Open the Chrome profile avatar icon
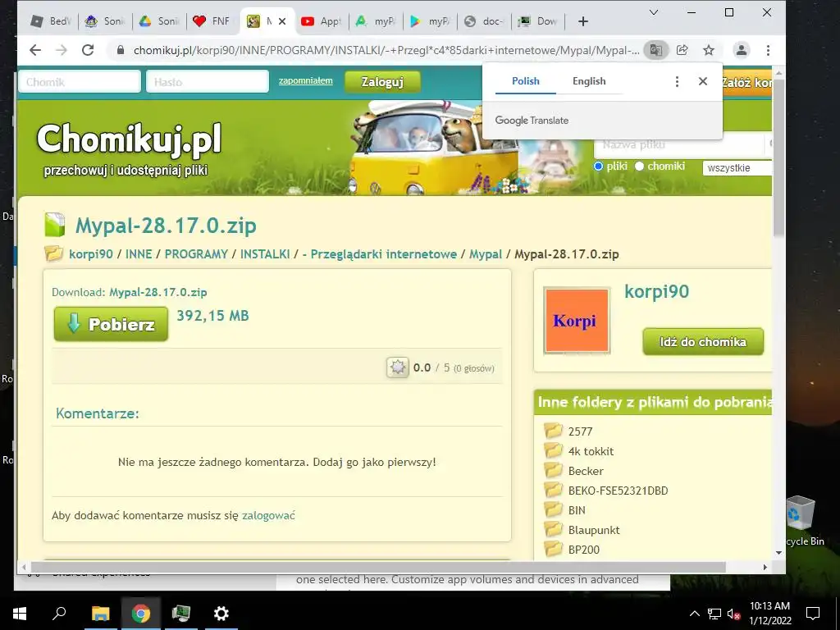This screenshot has width=840, height=630. click(x=742, y=50)
